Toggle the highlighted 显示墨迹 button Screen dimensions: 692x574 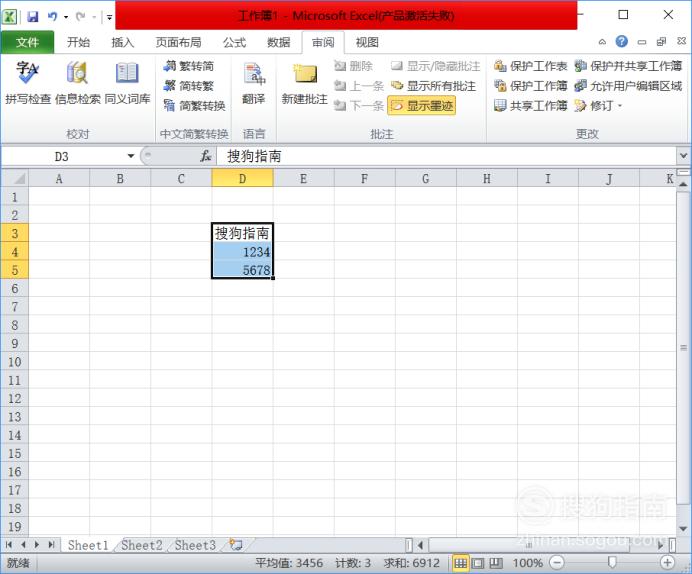421,106
